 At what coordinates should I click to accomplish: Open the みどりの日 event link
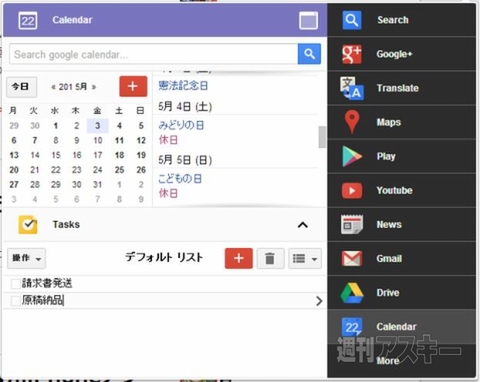click(x=181, y=125)
